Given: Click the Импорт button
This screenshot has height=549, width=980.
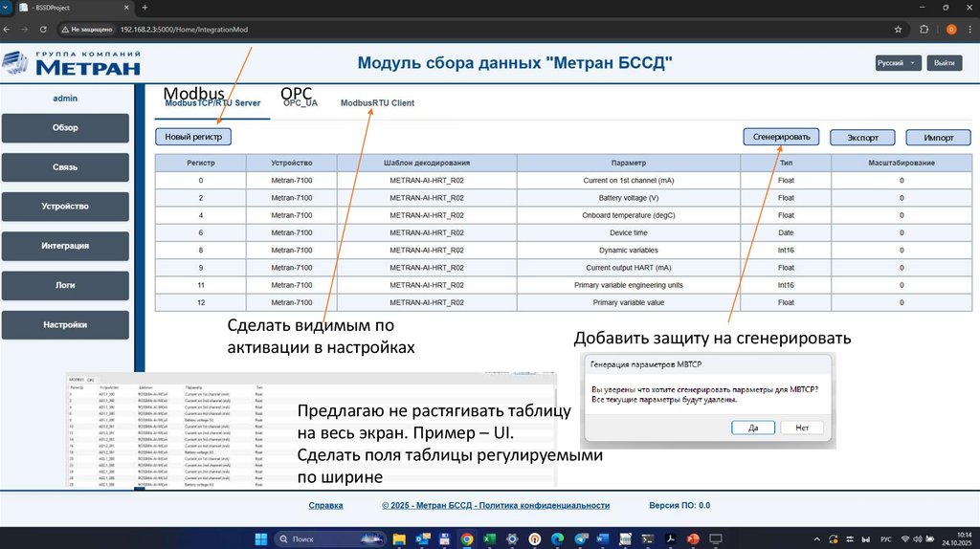Looking at the screenshot, I should (938, 138).
